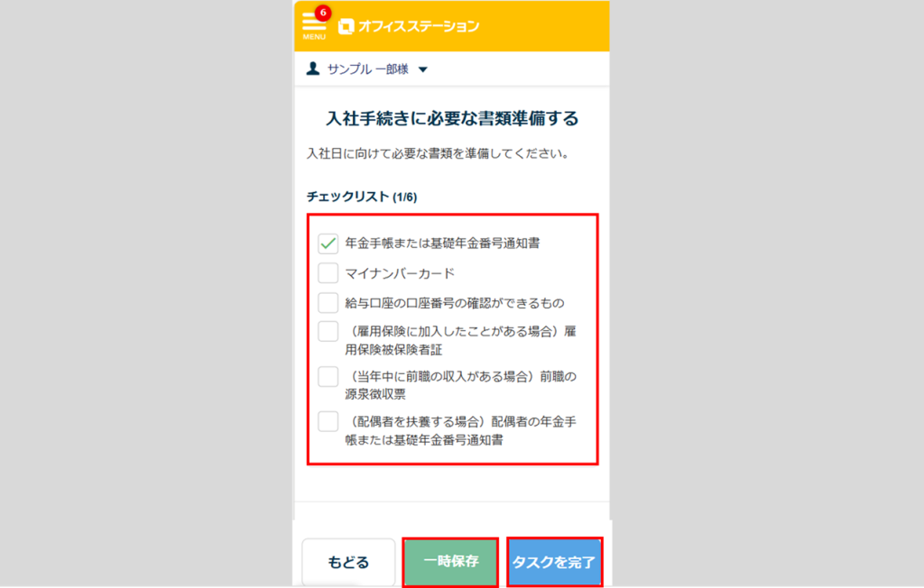Click the もどる button
The height and width of the screenshot is (588, 924).
point(348,562)
